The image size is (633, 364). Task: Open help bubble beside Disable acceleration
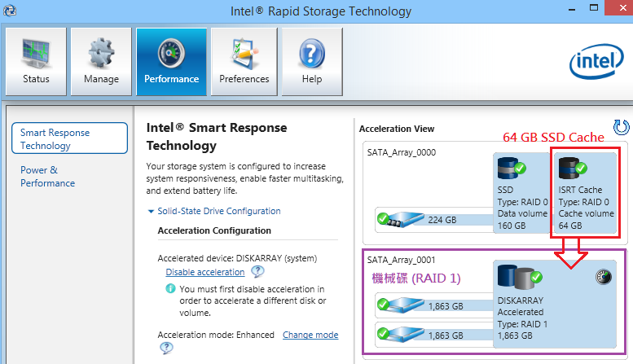(x=257, y=272)
